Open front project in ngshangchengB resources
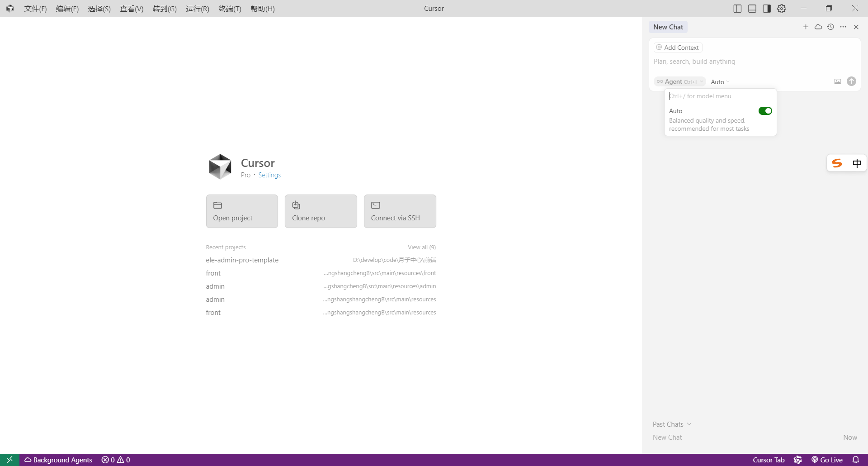 pos(321,273)
